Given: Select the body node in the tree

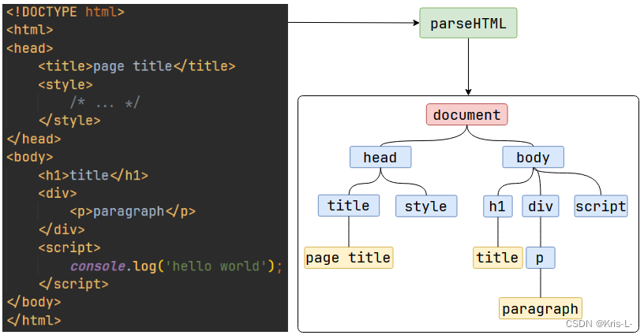Looking at the screenshot, I should pyautogui.click(x=533, y=158).
